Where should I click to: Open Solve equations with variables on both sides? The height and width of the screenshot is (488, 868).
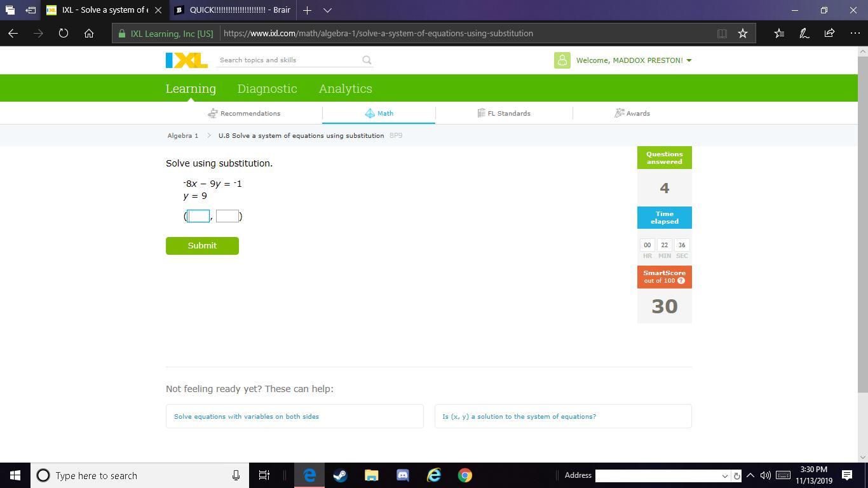294,416
